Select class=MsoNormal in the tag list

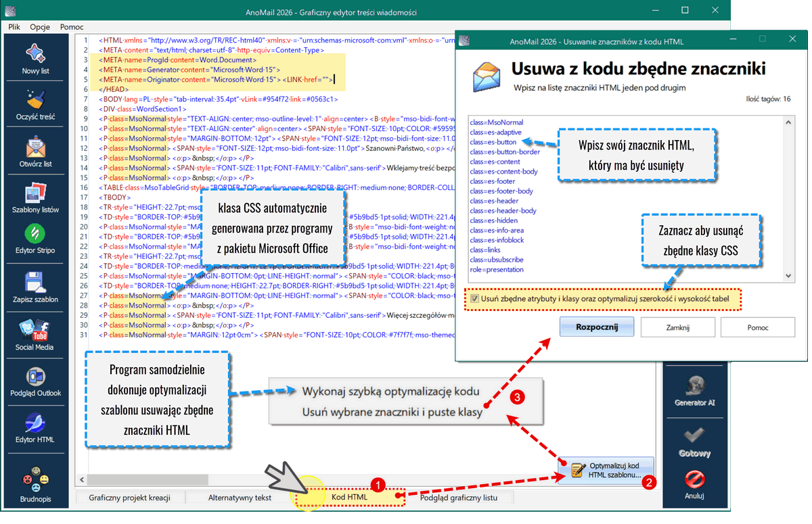coord(497,122)
